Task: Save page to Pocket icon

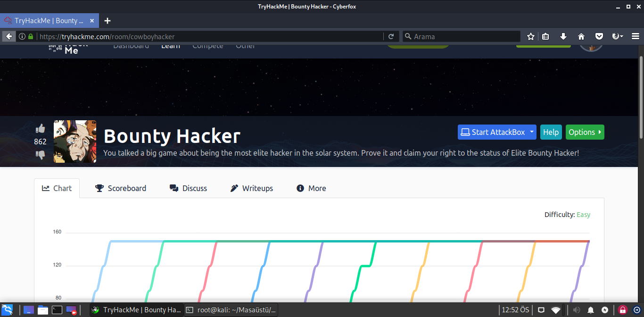Action: click(x=599, y=36)
